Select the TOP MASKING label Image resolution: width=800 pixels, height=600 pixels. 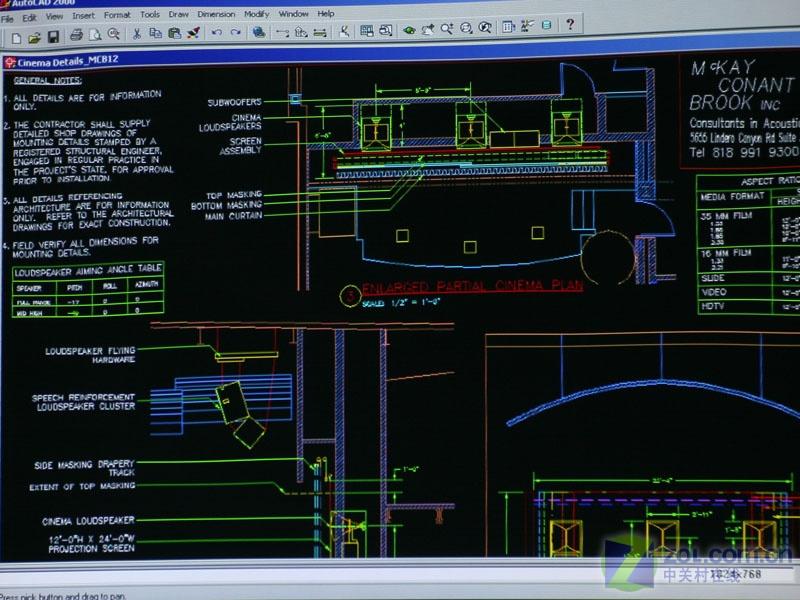(234, 195)
